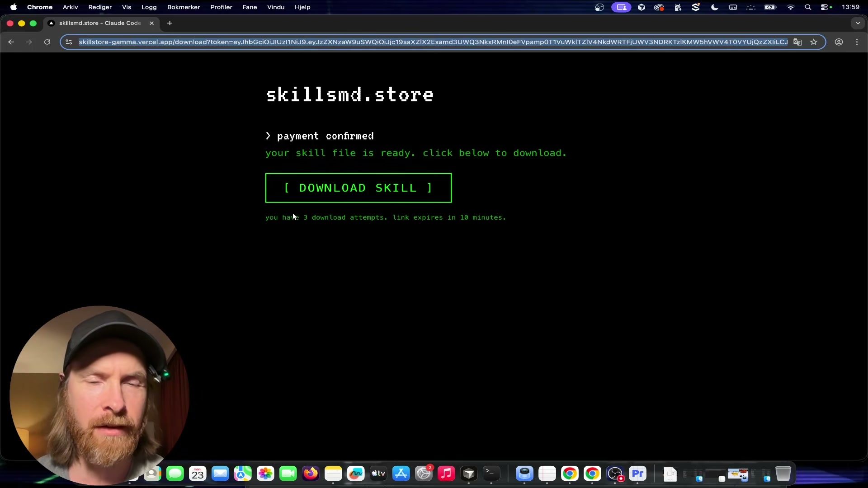Click the DOWNLOAD SKILL button

coord(358,188)
